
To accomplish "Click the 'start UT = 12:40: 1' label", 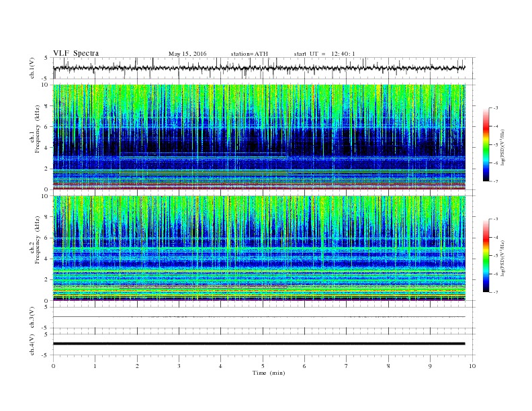I will click(x=324, y=54).
